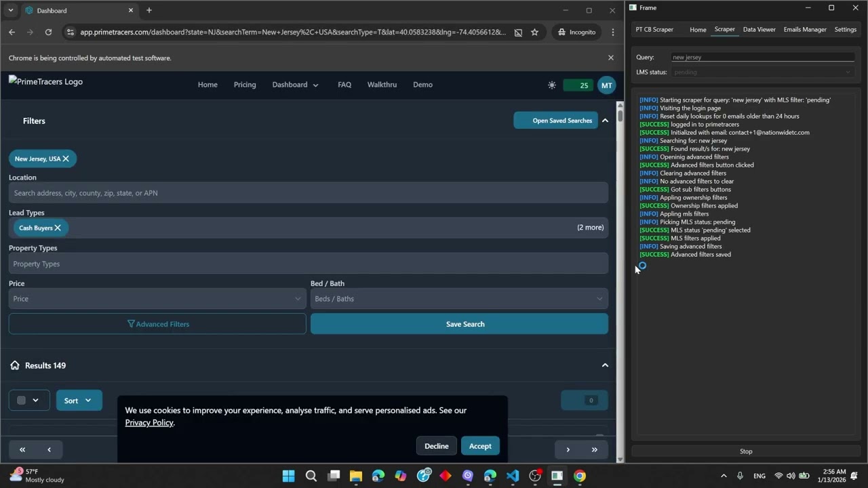Show the (2 more) lead types
868x488 pixels.
tap(590, 227)
